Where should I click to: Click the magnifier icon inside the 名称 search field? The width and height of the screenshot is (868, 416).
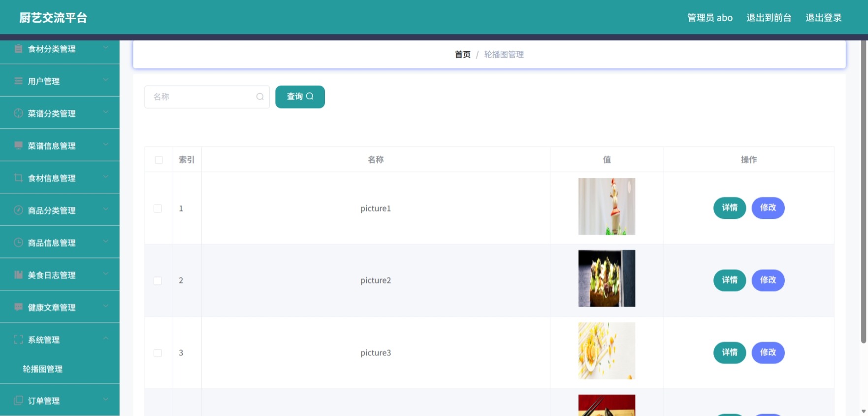(x=260, y=97)
